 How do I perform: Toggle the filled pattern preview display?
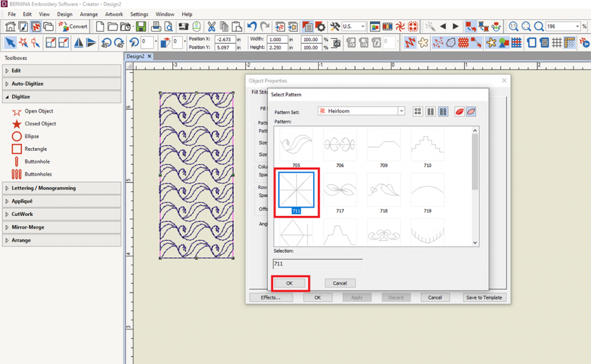tap(459, 110)
